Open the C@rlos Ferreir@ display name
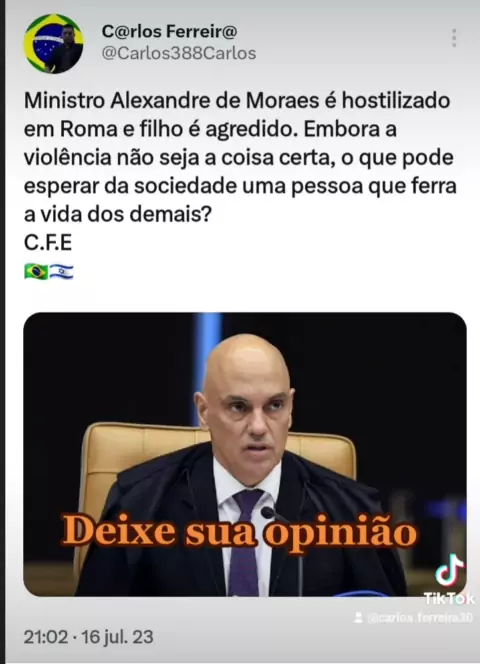The image size is (480, 664). coord(169,31)
